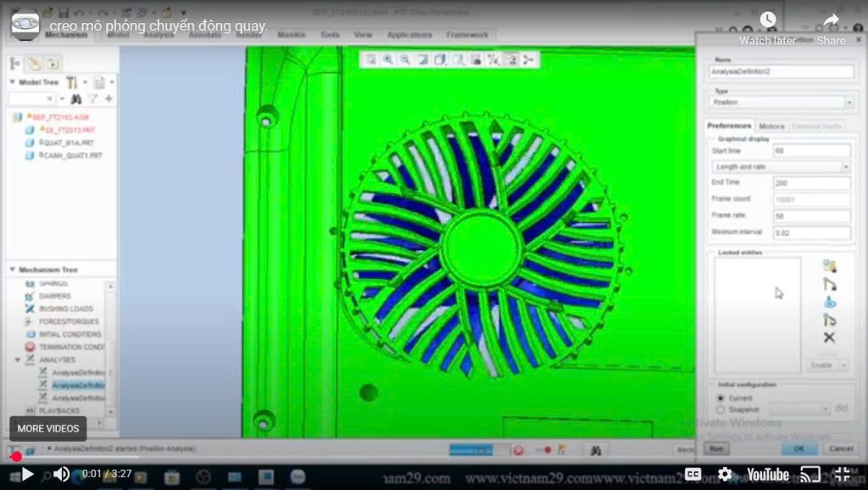Mute the video with the speaker icon
Image resolution: width=868 pixels, height=490 pixels.
(x=61, y=474)
